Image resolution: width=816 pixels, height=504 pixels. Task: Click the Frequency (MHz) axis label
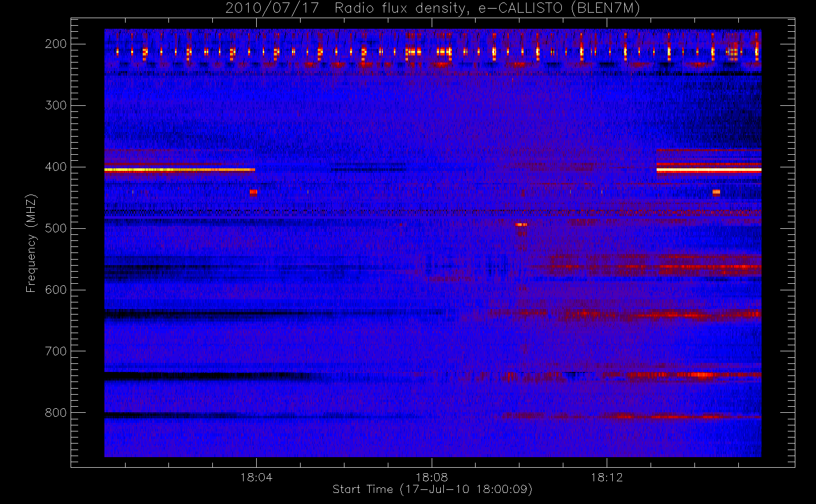click(31, 243)
